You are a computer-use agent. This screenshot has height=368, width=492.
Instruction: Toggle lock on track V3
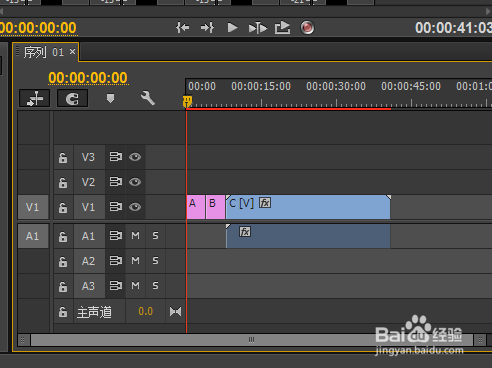pos(63,157)
